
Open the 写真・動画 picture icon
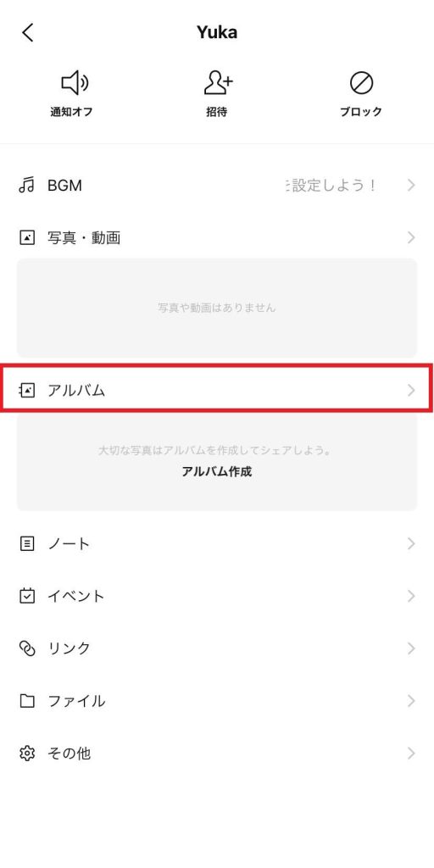tap(26, 238)
